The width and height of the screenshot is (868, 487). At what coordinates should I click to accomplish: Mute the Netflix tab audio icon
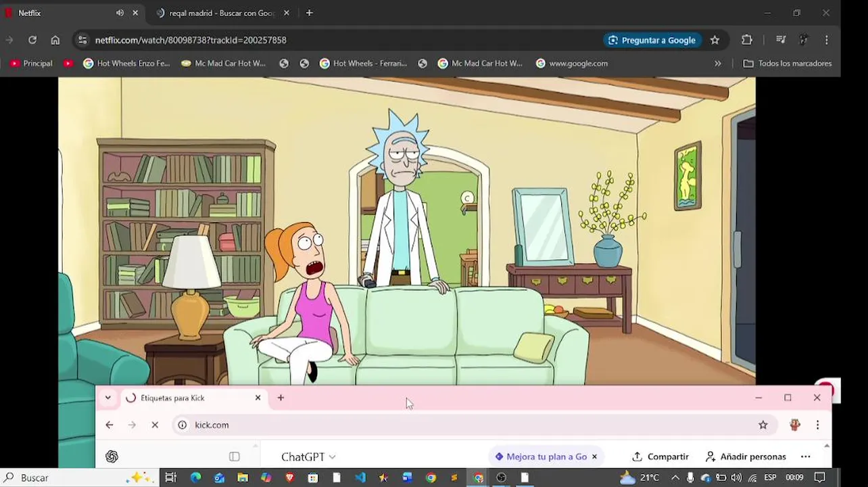click(x=120, y=13)
